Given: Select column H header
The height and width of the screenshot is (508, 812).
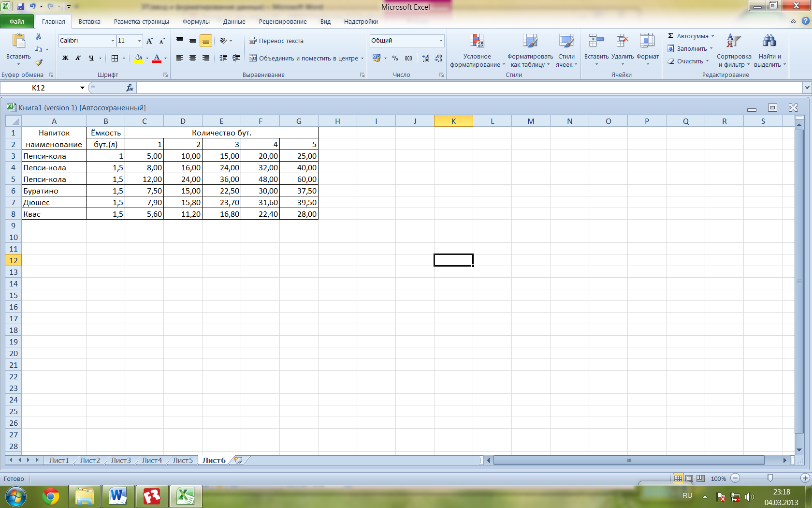Looking at the screenshot, I should tap(337, 121).
